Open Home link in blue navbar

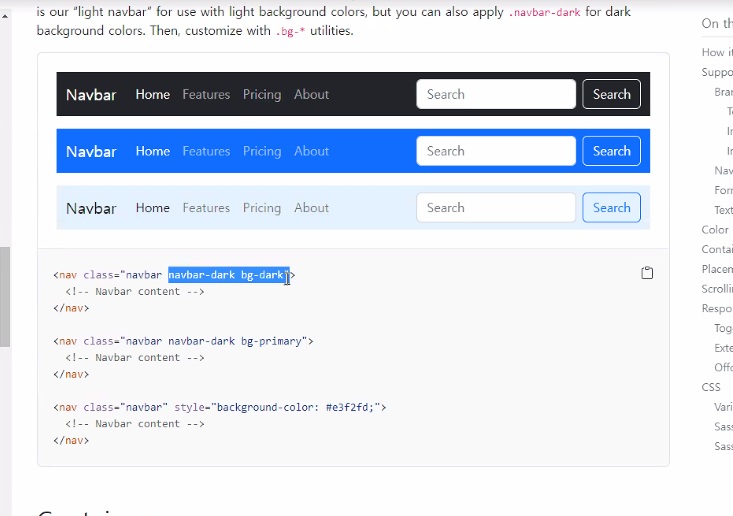click(x=153, y=151)
